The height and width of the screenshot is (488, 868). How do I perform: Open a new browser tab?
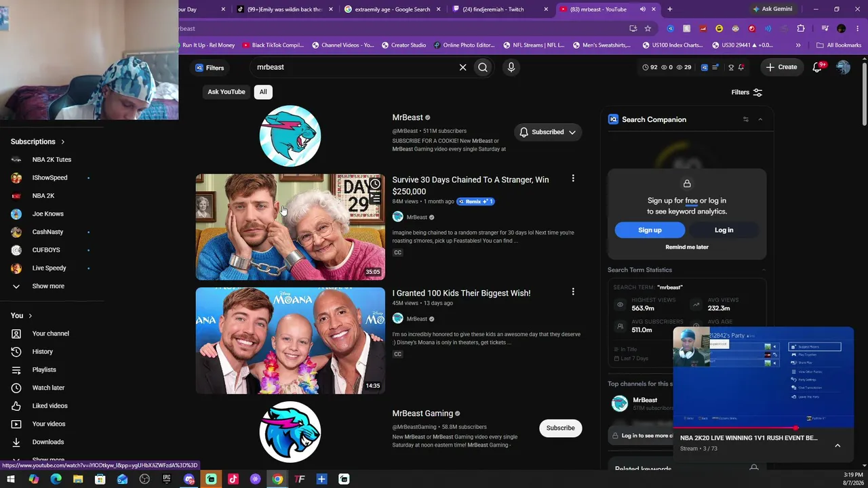[x=670, y=9]
